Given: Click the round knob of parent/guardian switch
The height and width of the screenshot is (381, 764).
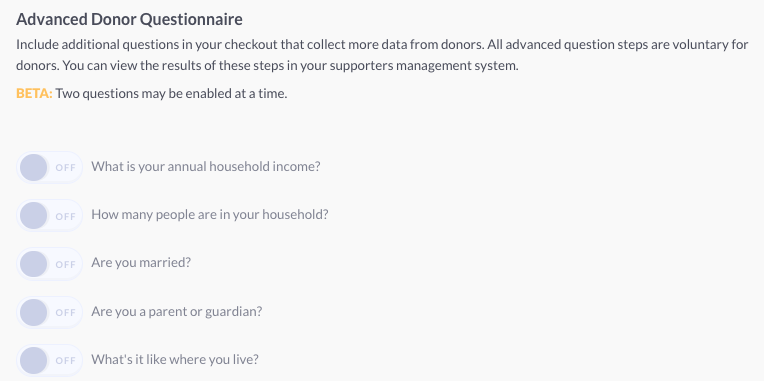Looking at the screenshot, I should (34, 312).
